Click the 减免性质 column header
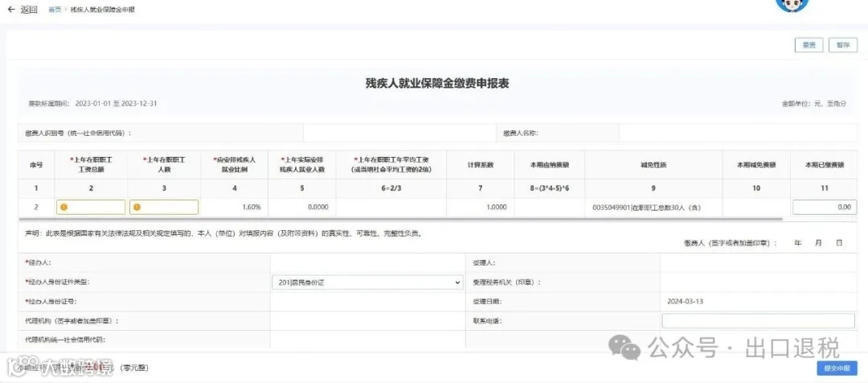This screenshot has width=868, height=383. point(653,165)
